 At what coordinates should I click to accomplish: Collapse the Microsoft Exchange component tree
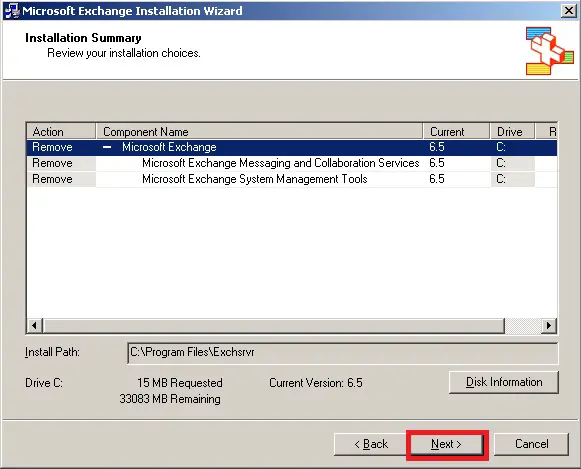[x=107, y=147]
